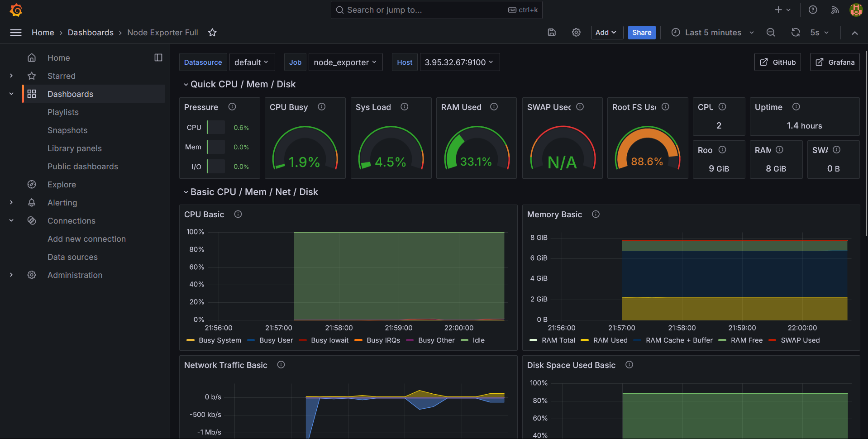Show info for the Root FS Used panel
The height and width of the screenshot is (439, 868).
tap(665, 107)
